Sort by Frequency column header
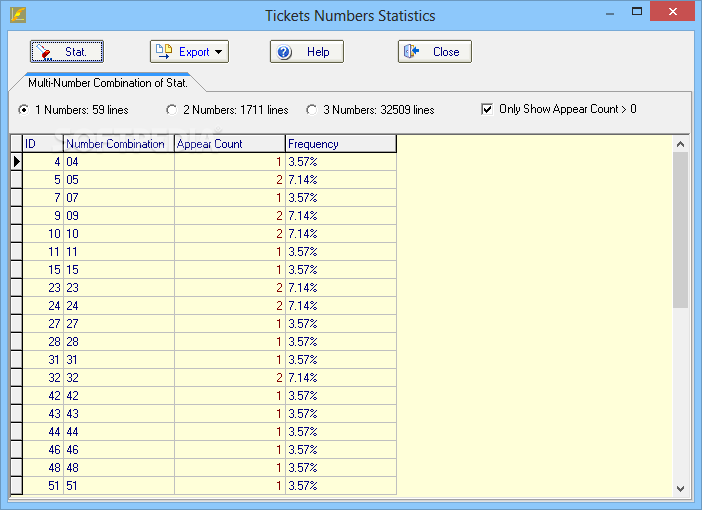This screenshot has width=702, height=510. [x=341, y=144]
